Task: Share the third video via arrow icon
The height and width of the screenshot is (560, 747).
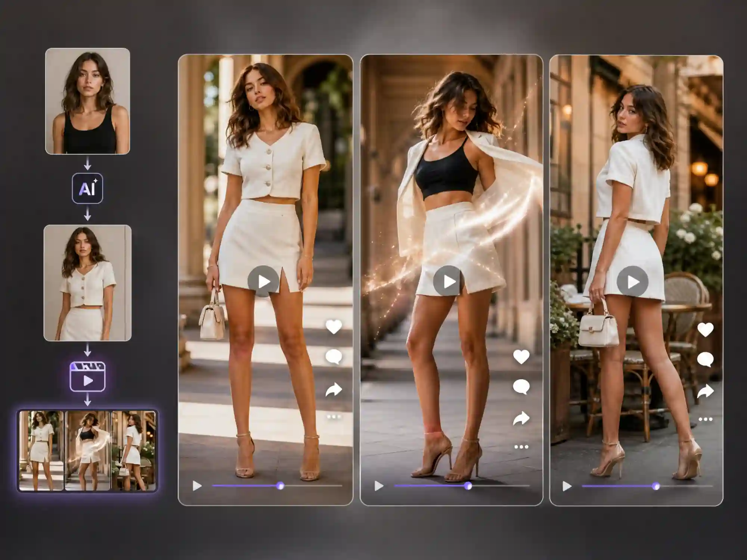Action: (706, 391)
